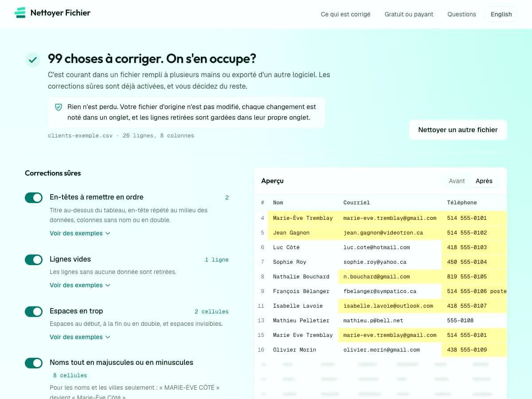Viewport: 532px width, 399px height.
Task: Toggle 'Noms tout en majuscules ou en minuscules'
Action: click(34, 363)
